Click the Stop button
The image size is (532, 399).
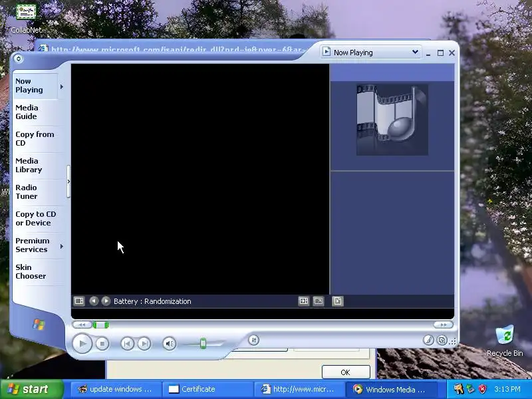tap(102, 344)
